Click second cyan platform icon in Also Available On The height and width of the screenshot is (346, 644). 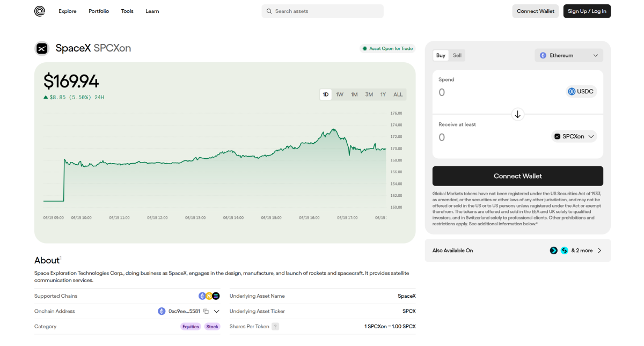565,251
